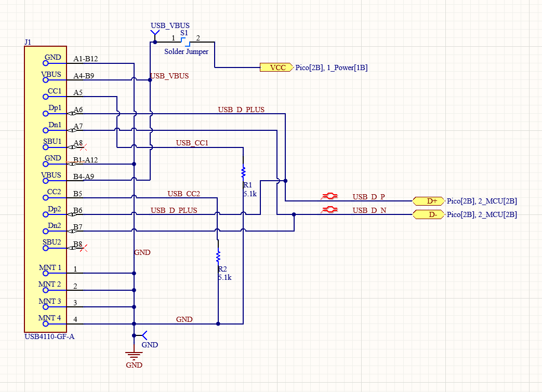Click the MNT 1 pin name in J1
542x392 pixels.
(x=50, y=268)
